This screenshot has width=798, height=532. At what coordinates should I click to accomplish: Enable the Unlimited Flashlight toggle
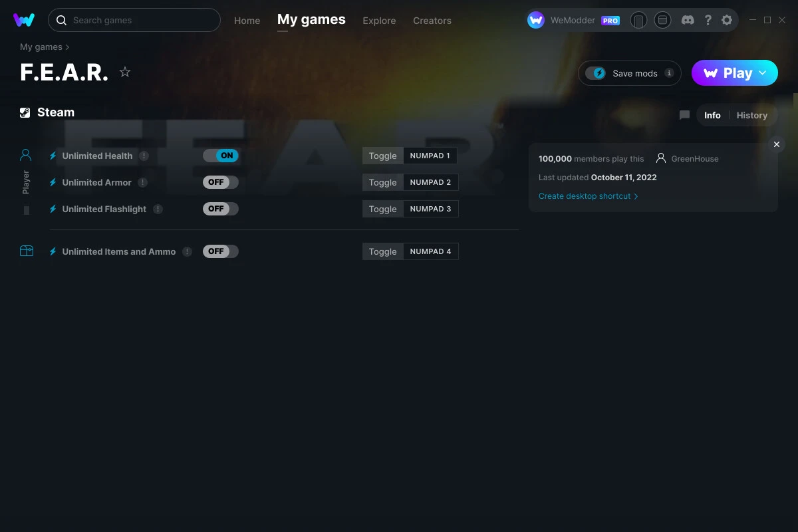(x=221, y=209)
